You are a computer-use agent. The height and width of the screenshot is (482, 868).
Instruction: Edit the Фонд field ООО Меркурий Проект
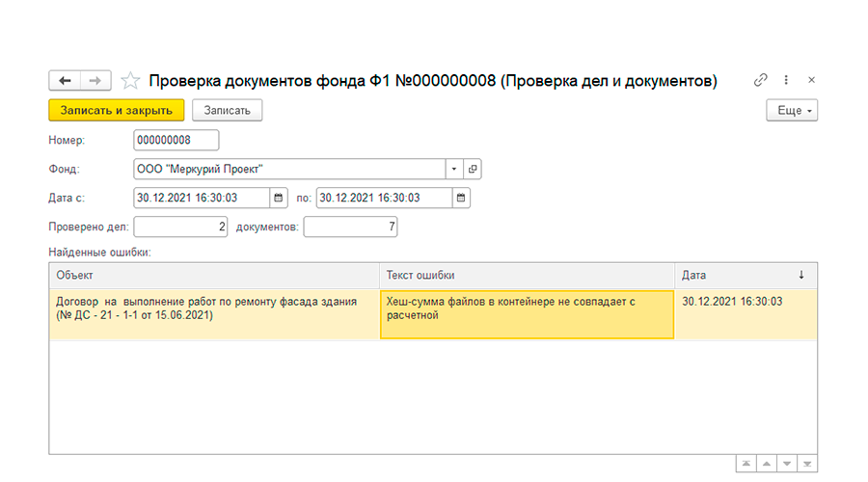289,169
